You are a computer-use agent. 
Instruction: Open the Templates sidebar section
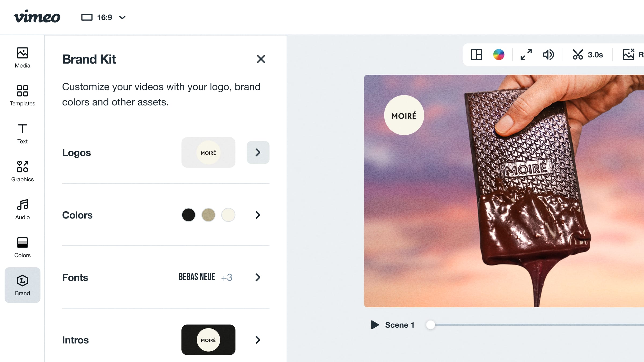pyautogui.click(x=23, y=95)
